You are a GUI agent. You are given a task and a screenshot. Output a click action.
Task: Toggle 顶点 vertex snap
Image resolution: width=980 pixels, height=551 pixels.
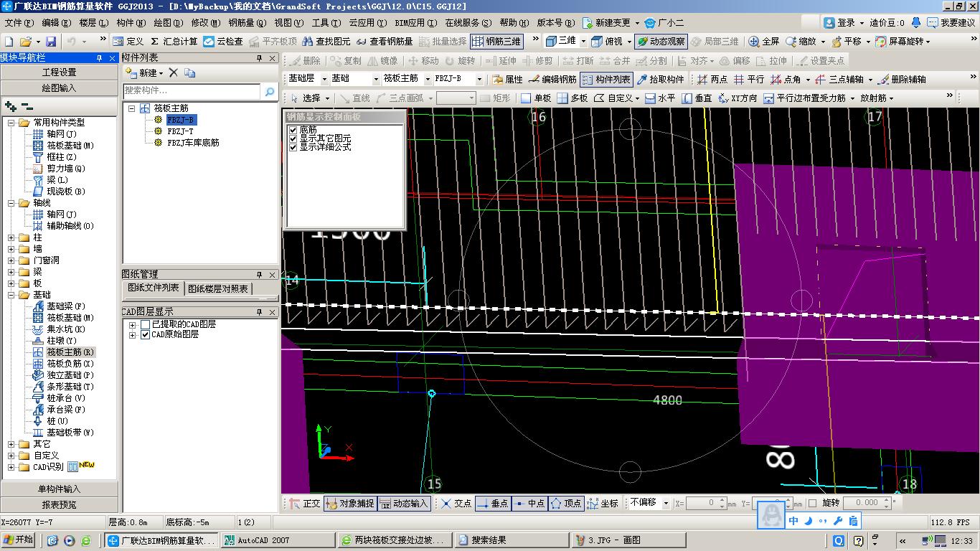coord(567,503)
